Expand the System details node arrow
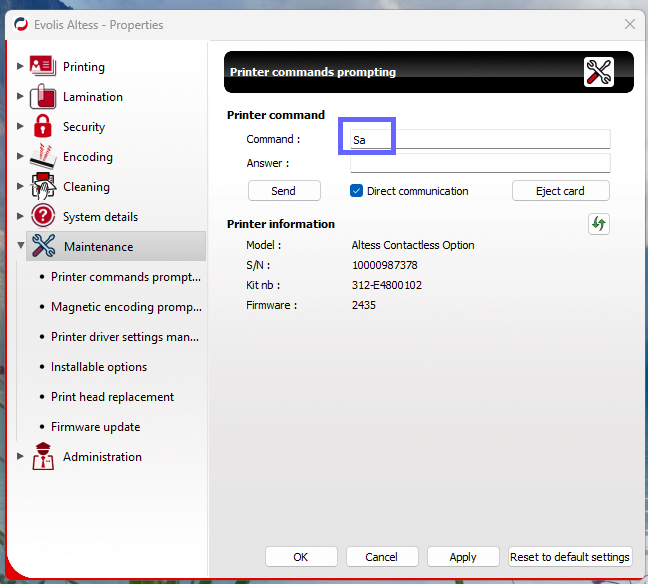The image size is (648, 584). pos(19,216)
